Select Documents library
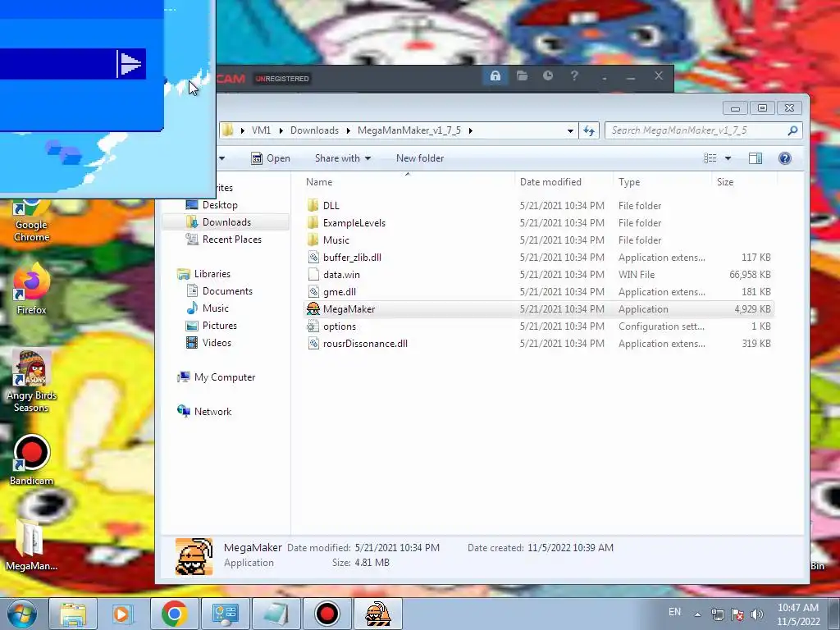This screenshot has height=630, width=840. pyautogui.click(x=226, y=291)
